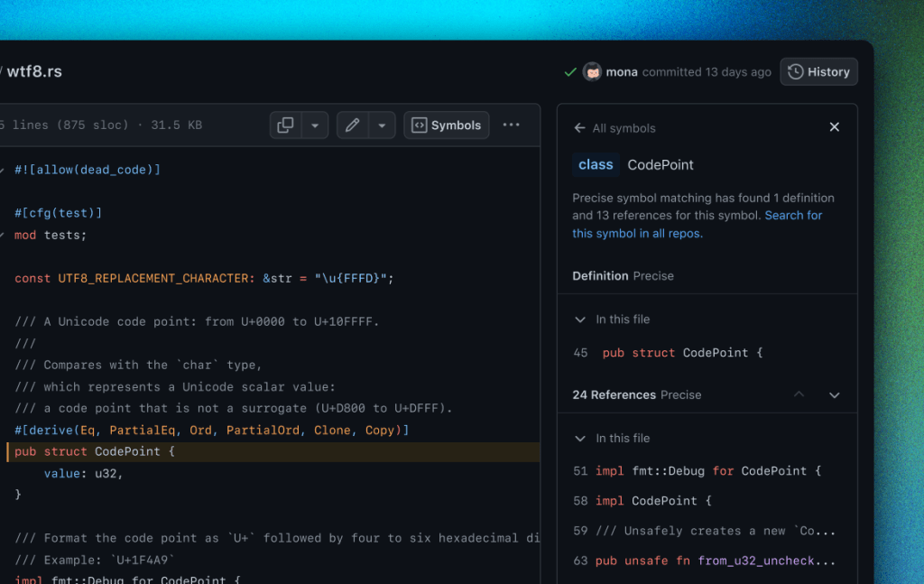924x584 pixels.
Task: Click mona's avatar thumbnail
Action: click(592, 71)
